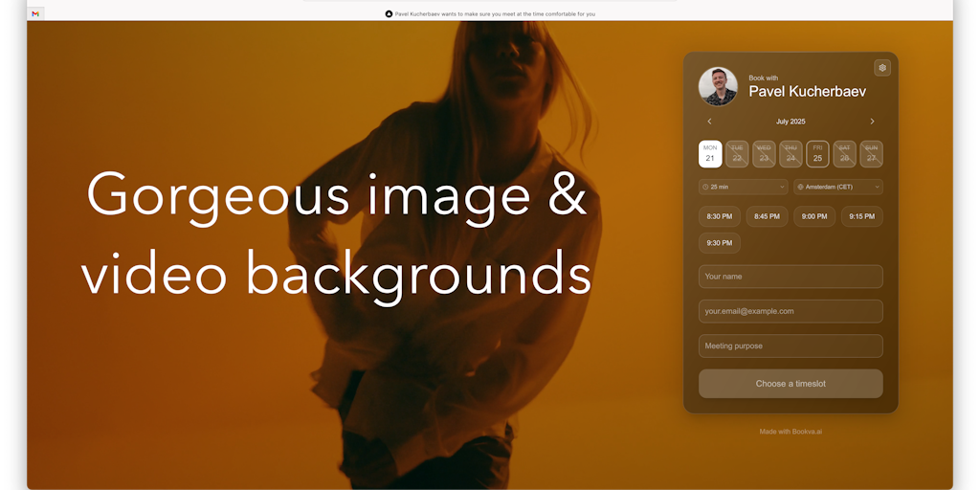Open the Amsterdam (CET) timezone dropdown

pos(838,187)
